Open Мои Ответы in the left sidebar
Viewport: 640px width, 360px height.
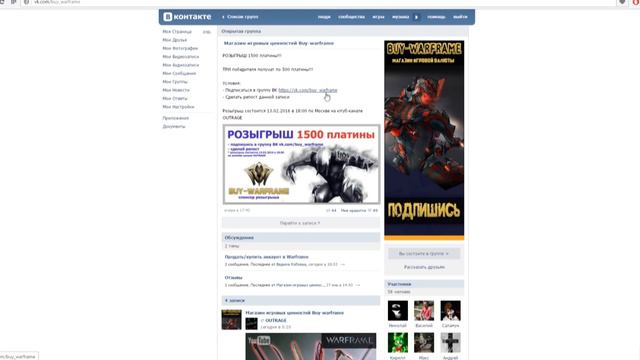(x=175, y=98)
